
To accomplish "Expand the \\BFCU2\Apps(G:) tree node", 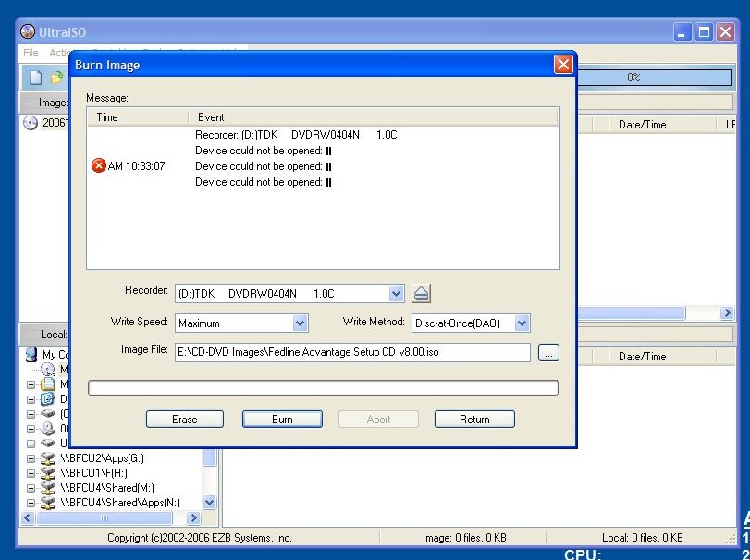I will tap(31, 458).
